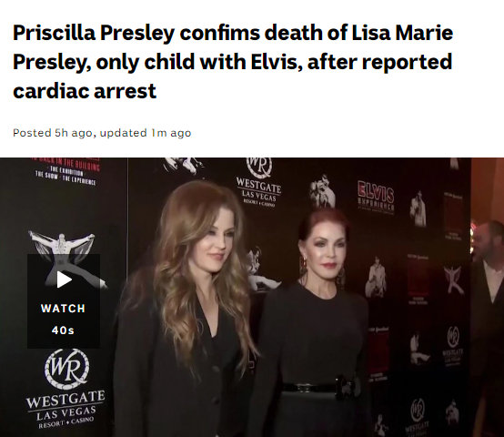
Task: Click the article headline about cardiac arrest
Action: point(233,62)
